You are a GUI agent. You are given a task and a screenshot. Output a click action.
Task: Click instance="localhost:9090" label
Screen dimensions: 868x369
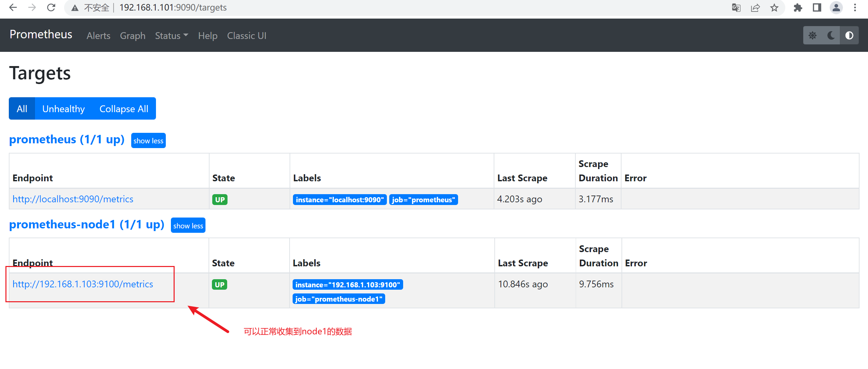click(339, 200)
